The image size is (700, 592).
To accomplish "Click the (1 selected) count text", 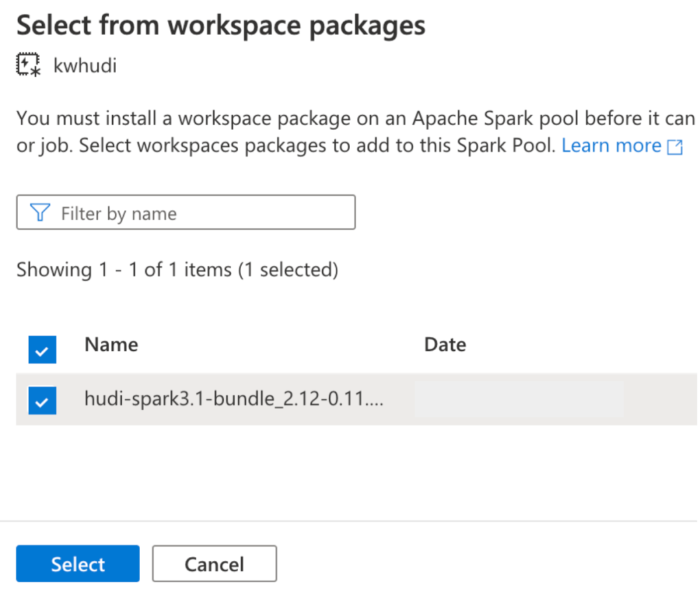I will point(288,270).
